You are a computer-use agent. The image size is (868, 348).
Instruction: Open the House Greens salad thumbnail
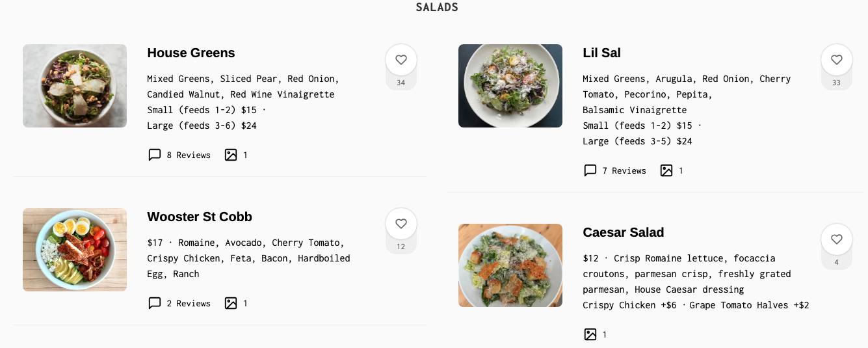(x=75, y=86)
